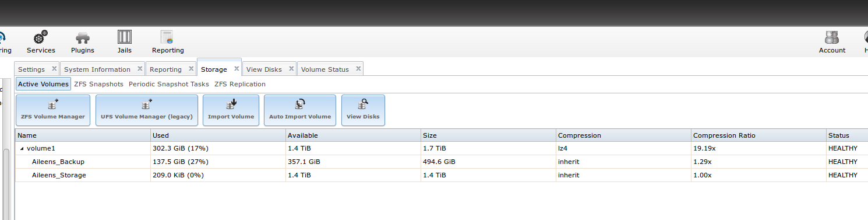Close the View Disks tab
The height and width of the screenshot is (220, 868).
click(x=291, y=68)
